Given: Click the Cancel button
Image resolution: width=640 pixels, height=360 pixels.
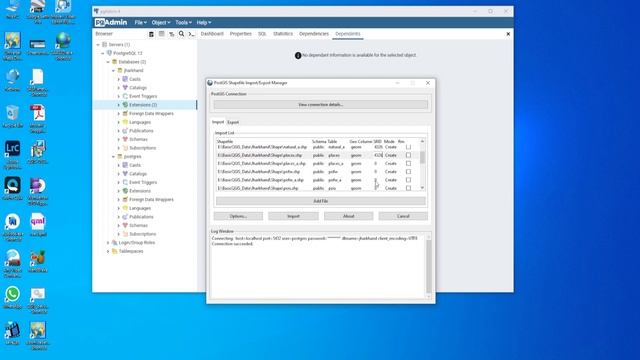Looking at the screenshot, I should 403,216.
